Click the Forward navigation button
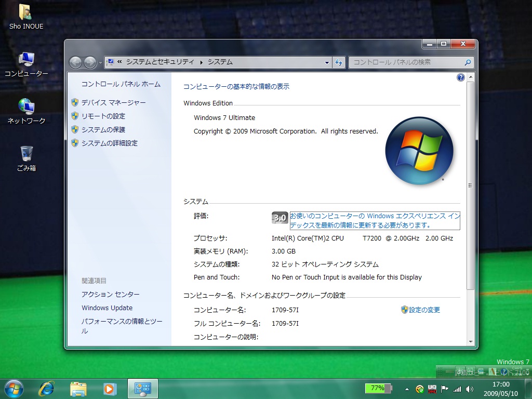Viewport: 532px width, 399px height. 90,62
